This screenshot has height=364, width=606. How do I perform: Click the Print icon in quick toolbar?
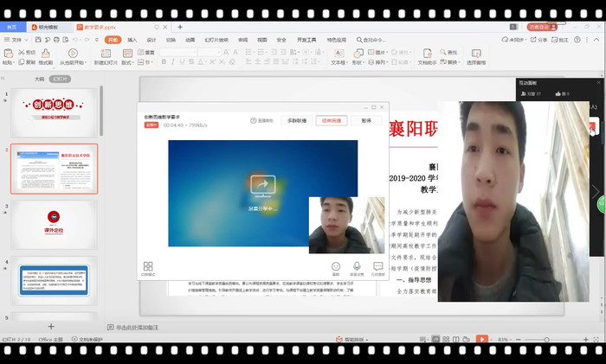[x=56, y=40]
